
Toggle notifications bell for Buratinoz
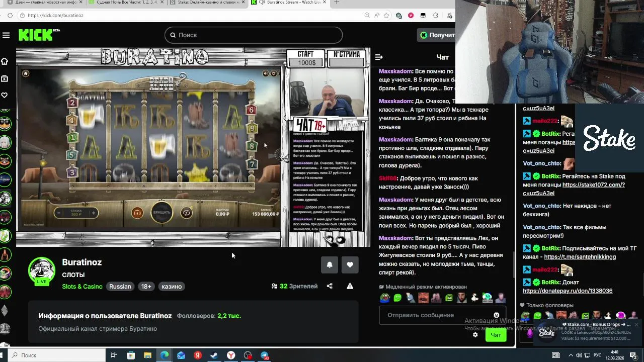330,265
